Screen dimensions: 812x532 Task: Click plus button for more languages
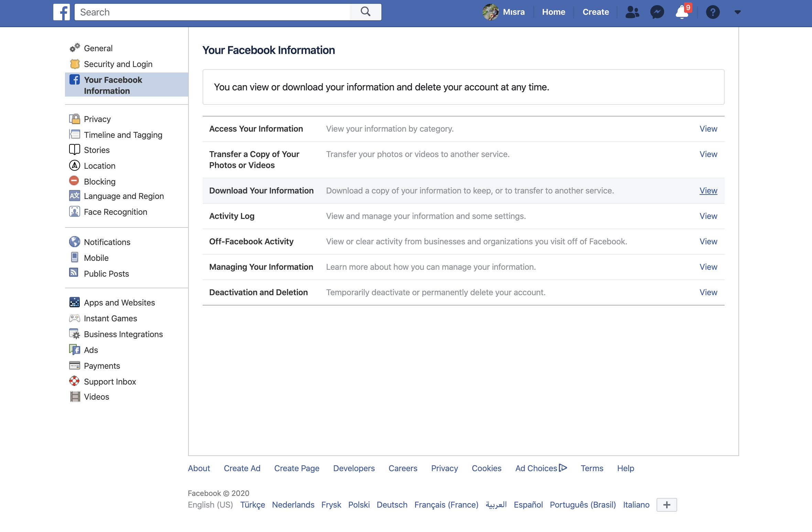667,505
